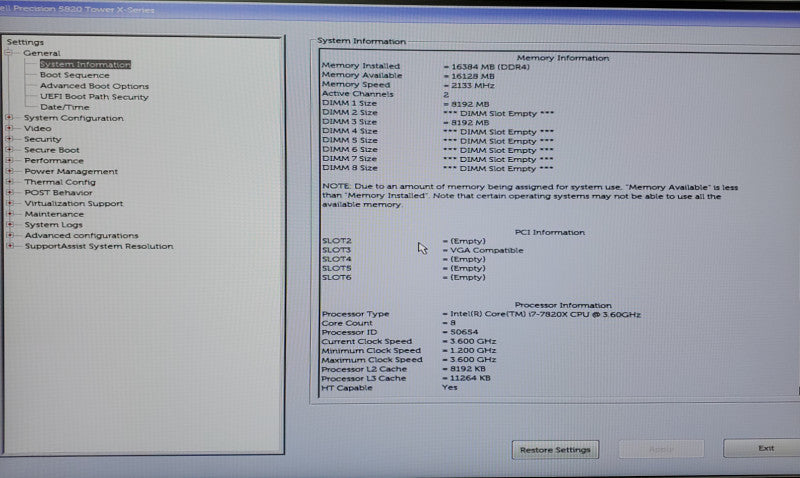This screenshot has width=800, height=478.
Task: Select the Security category label
Action: point(42,139)
